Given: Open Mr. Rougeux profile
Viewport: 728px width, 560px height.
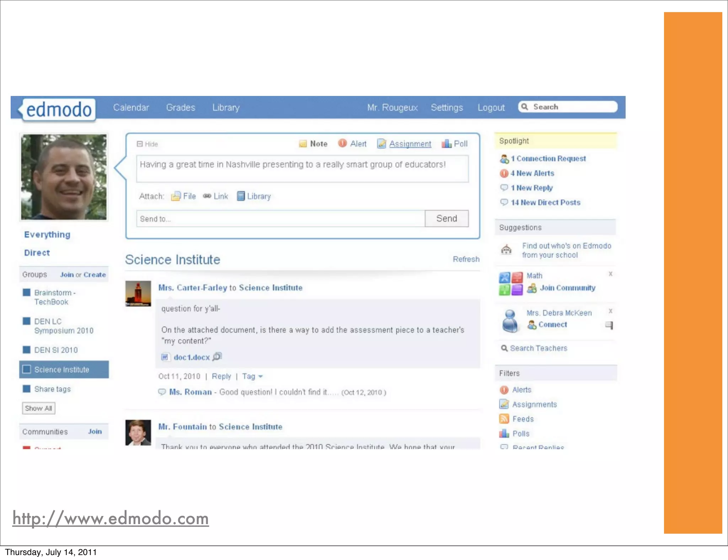Looking at the screenshot, I should (392, 107).
